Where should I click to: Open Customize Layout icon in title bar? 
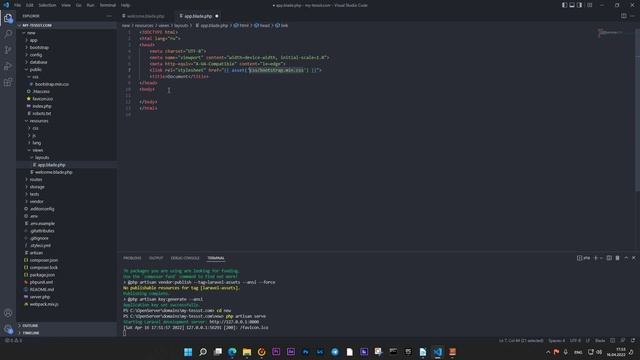[589, 5]
